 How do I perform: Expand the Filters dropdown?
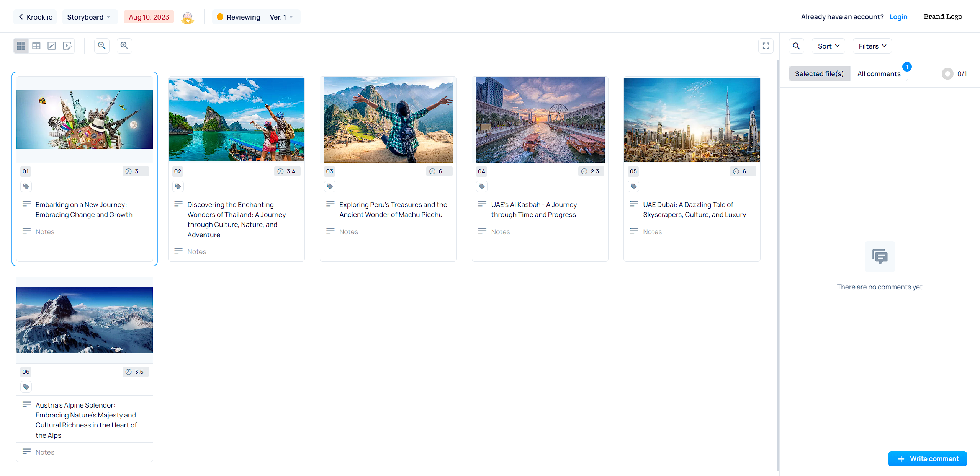(x=873, y=45)
